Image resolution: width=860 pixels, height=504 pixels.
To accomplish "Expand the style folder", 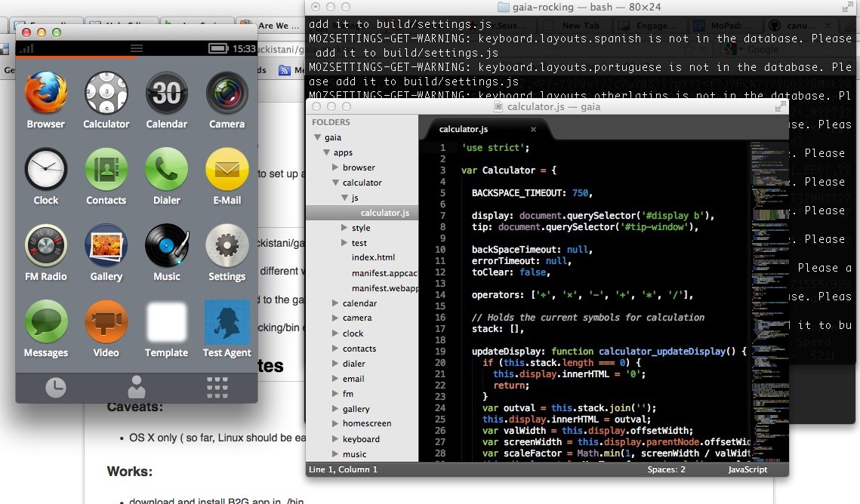I will coord(344,227).
